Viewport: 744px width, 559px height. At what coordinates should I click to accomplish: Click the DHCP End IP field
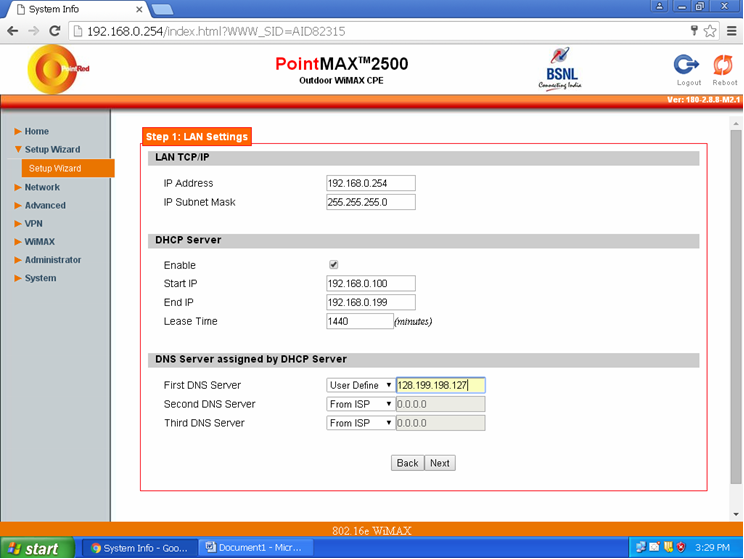pyautogui.click(x=371, y=302)
